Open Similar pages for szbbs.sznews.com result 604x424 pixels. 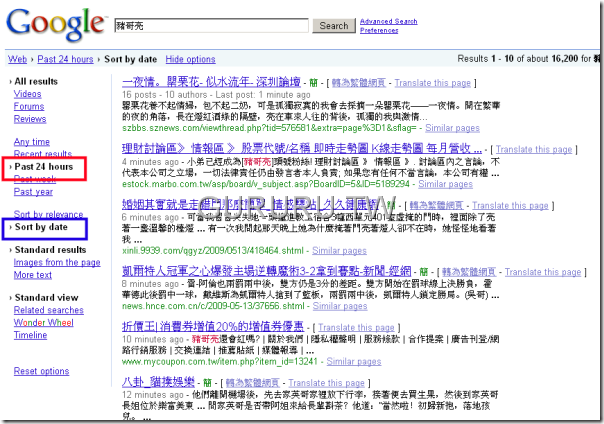click(452, 128)
